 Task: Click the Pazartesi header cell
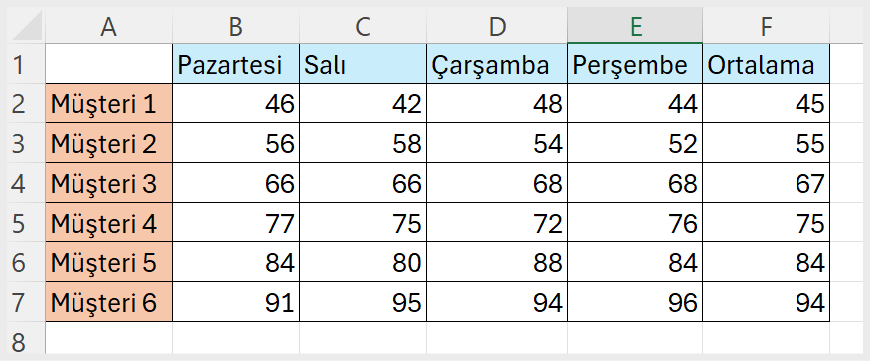(x=236, y=64)
